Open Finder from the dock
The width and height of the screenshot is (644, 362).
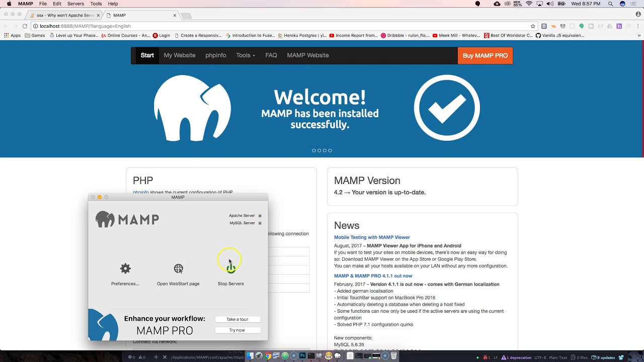(x=250, y=355)
